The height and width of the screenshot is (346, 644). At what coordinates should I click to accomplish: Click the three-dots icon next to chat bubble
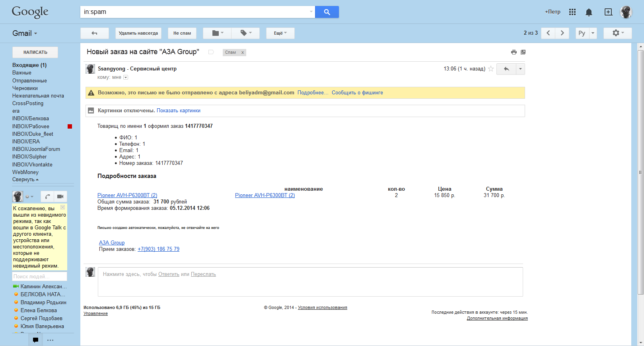click(x=50, y=340)
